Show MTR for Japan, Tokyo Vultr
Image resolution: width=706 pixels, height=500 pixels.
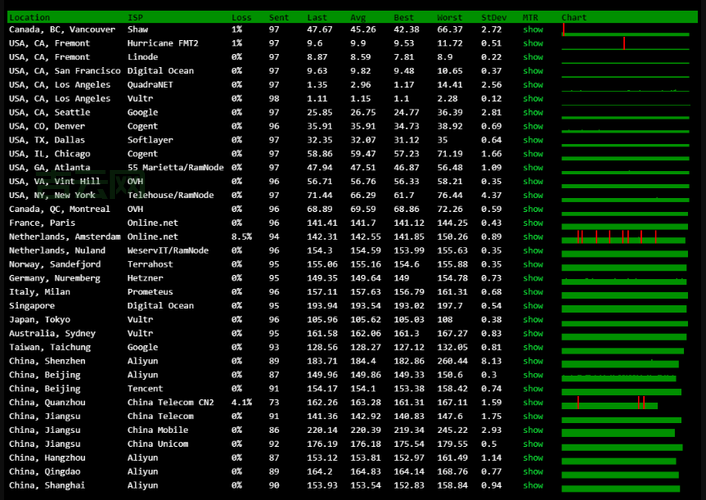[533, 320]
